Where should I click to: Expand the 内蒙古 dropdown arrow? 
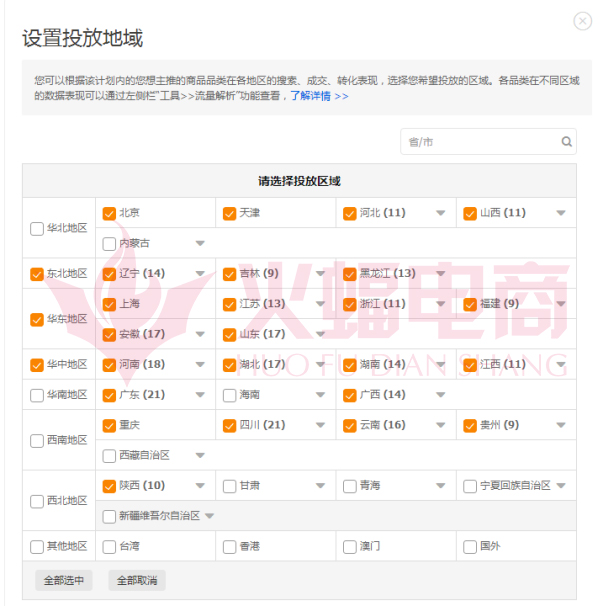coord(200,243)
